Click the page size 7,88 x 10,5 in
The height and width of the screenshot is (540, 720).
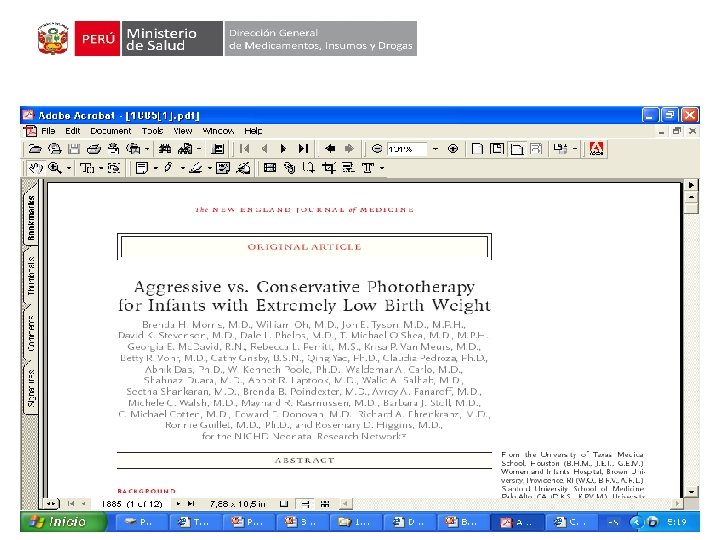(237, 504)
